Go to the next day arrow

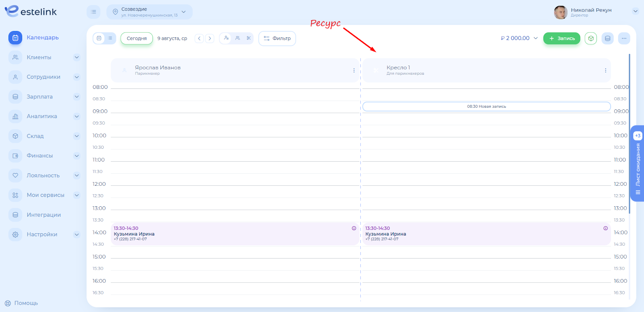[210, 39]
